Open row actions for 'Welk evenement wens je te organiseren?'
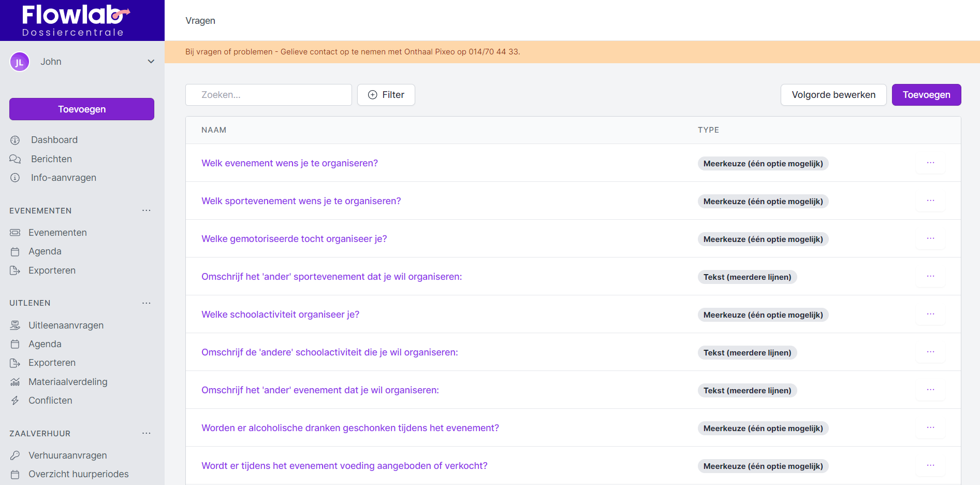This screenshot has height=485, width=980. (x=930, y=163)
